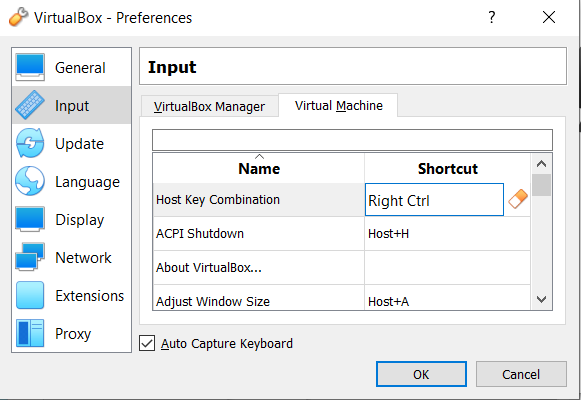Clear the Host Key shortcut with the eraser icon
The image size is (581, 400).
[518, 199]
